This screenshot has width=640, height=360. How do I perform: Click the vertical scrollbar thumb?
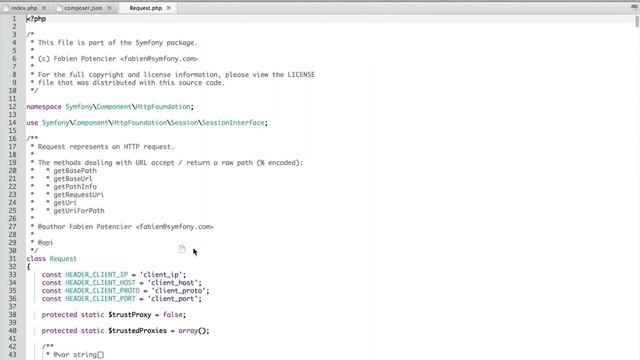[637, 21]
